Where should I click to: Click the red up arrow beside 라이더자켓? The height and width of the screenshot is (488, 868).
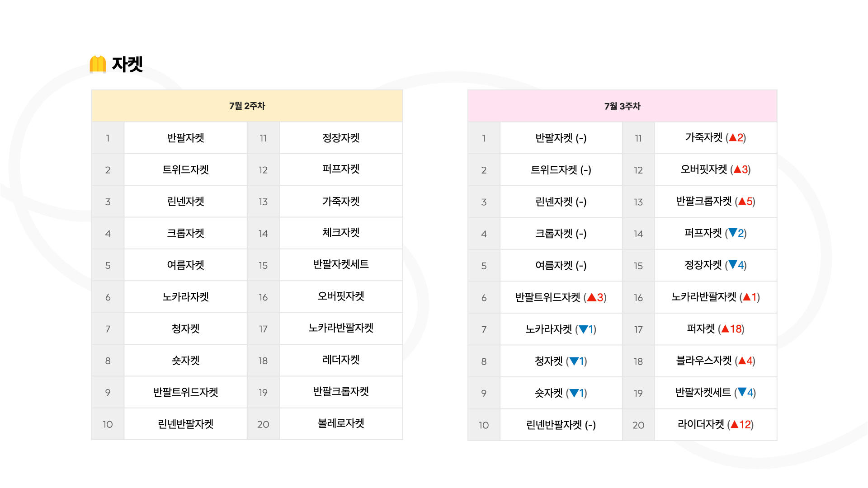[734, 424]
